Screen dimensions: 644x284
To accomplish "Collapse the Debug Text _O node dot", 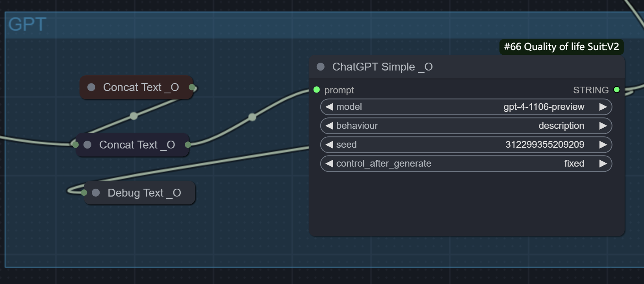I will pyautogui.click(x=96, y=193).
